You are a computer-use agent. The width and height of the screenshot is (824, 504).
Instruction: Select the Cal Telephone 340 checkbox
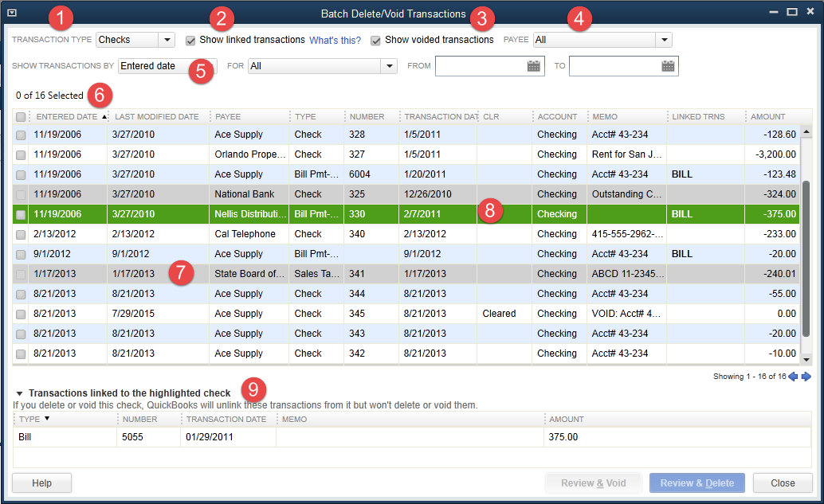pyautogui.click(x=21, y=235)
